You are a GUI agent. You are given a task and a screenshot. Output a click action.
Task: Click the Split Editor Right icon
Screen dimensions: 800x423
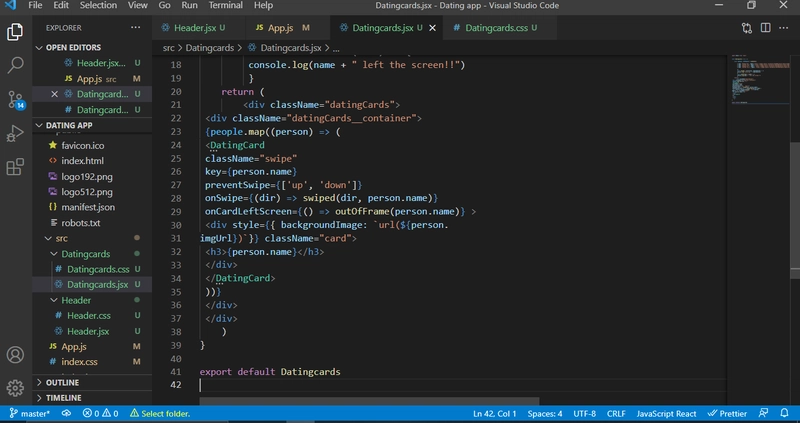click(x=765, y=28)
